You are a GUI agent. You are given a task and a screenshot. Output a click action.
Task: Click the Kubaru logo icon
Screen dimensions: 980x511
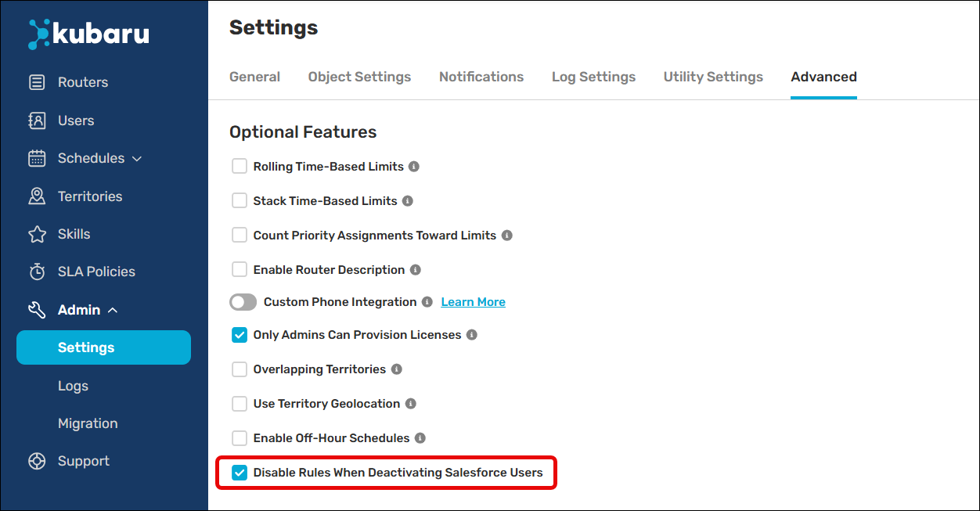point(39,34)
